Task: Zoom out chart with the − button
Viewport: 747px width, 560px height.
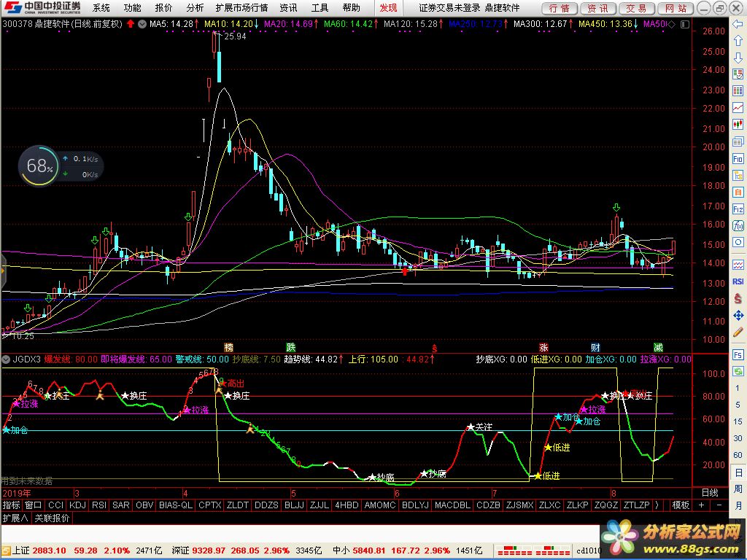Action: click(x=719, y=505)
